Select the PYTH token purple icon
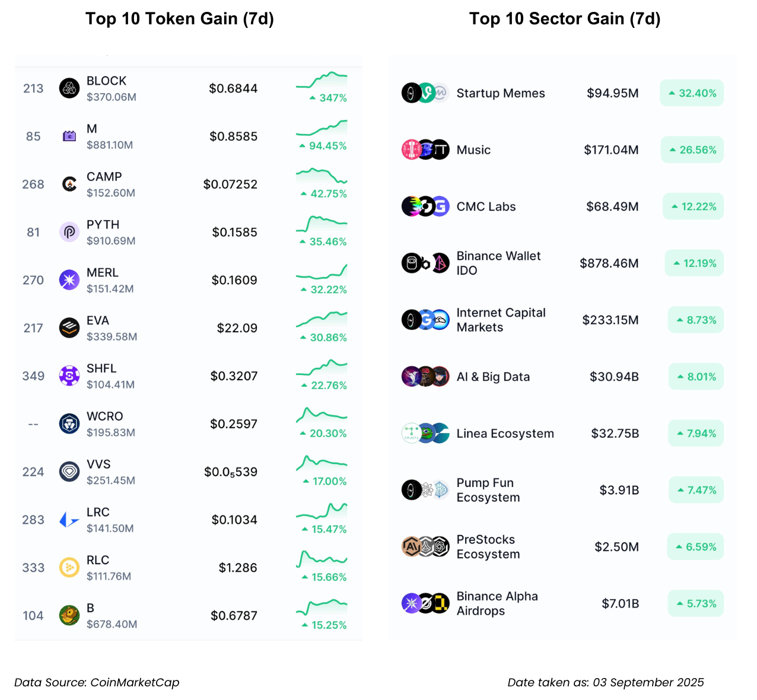 point(69,232)
